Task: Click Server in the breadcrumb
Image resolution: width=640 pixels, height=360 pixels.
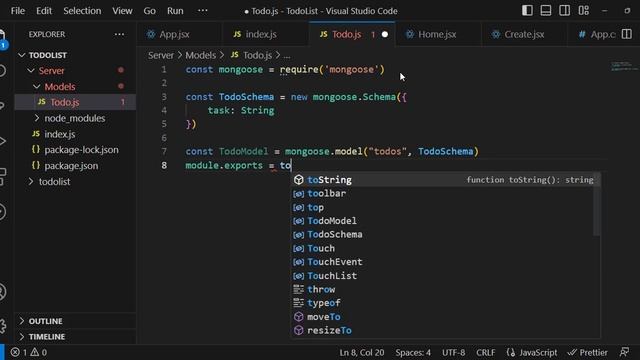Action: click(161, 55)
